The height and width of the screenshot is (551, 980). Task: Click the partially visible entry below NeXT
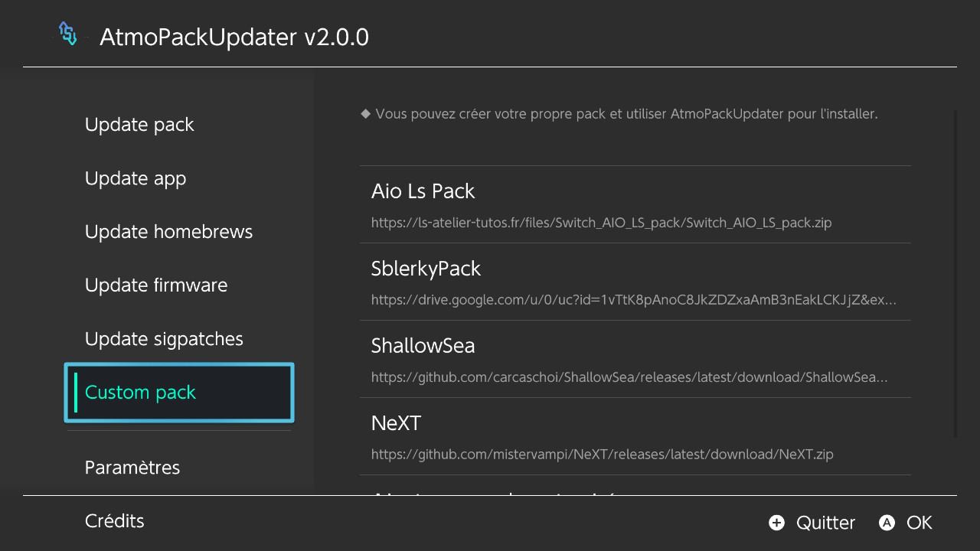[x=635, y=485]
